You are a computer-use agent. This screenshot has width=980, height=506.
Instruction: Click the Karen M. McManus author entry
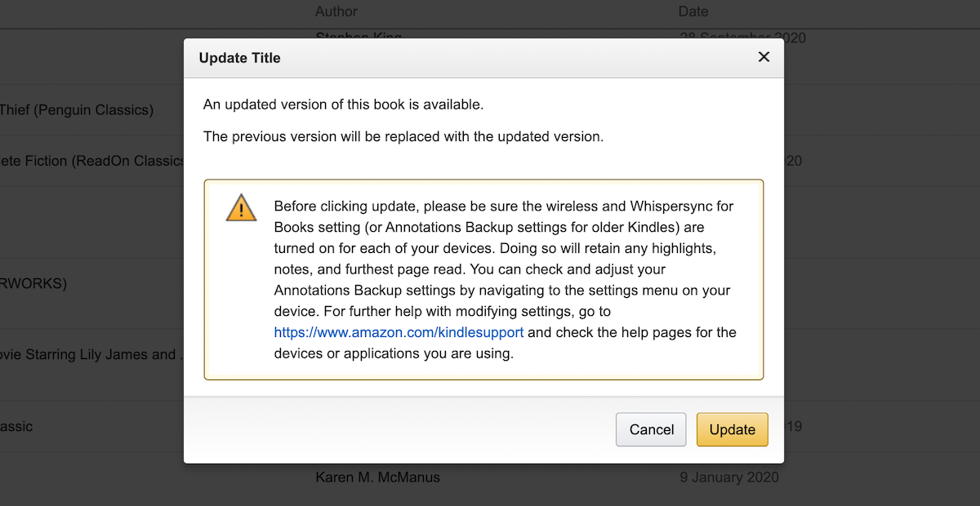pyautogui.click(x=377, y=477)
